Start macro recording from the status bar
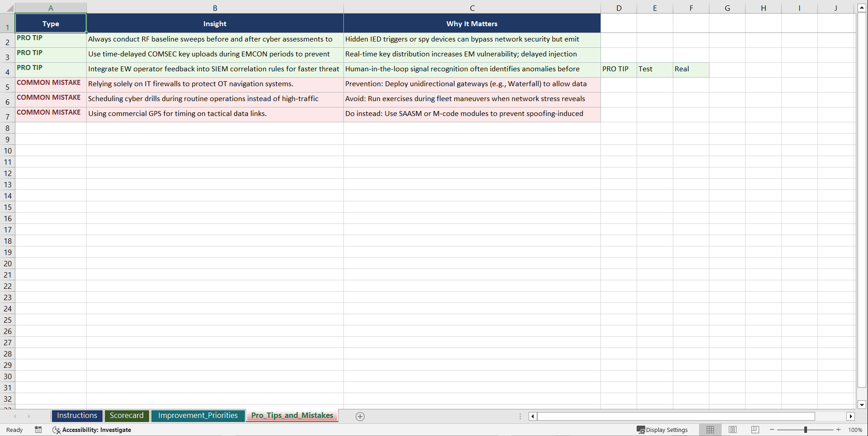 pos(38,430)
